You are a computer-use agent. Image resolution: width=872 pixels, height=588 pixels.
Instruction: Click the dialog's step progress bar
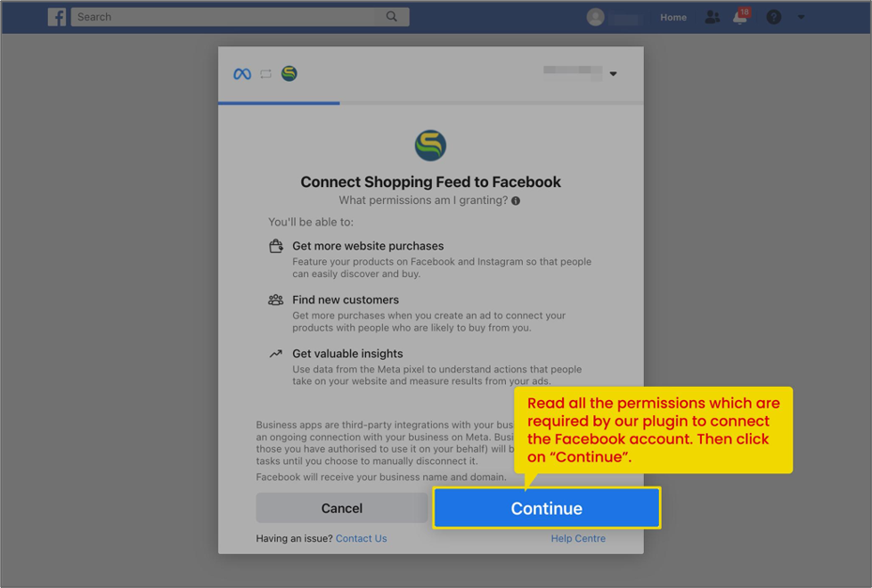pos(430,103)
